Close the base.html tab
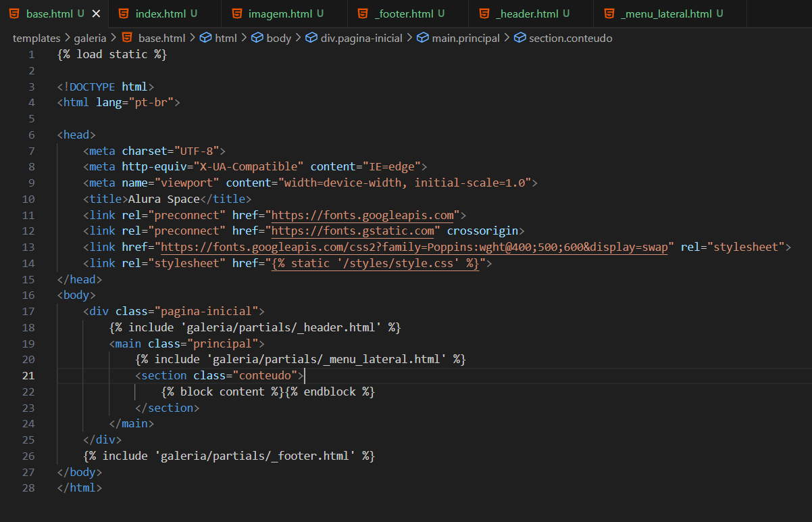 pos(96,14)
